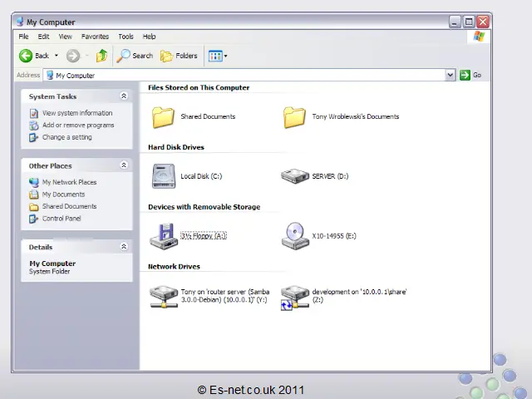The image size is (532, 399).
Task: Click the greyed Forward arrow button
Action: [x=73, y=56]
